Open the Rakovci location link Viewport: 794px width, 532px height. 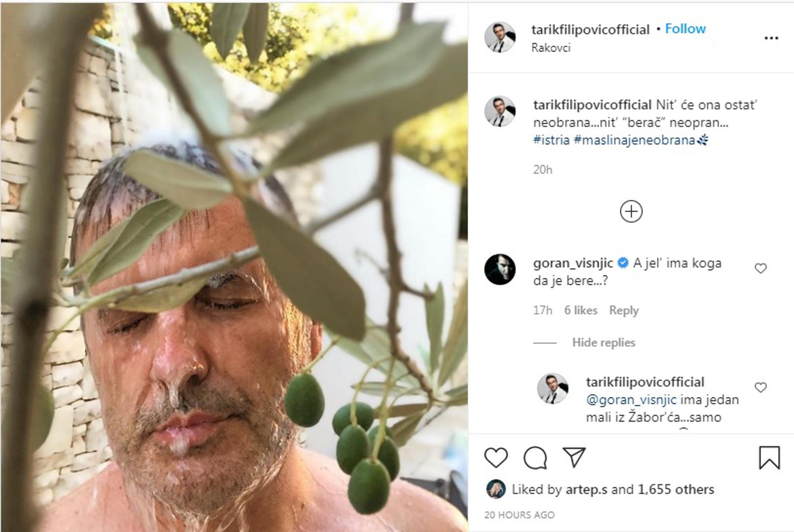[x=551, y=48]
